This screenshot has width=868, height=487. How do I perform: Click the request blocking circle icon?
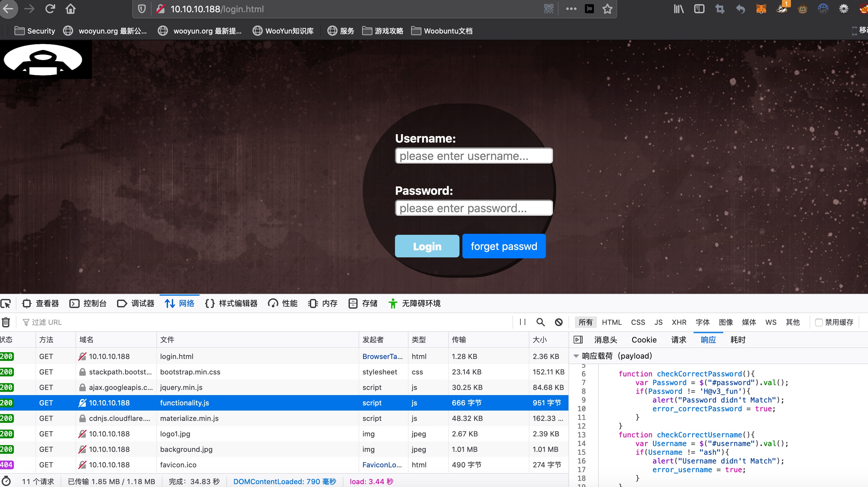tap(558, 322)
